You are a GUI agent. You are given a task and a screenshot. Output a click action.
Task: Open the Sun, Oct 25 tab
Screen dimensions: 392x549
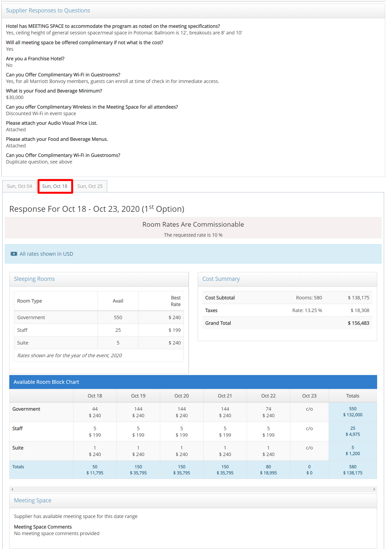pyautogui.click(x=90, y=186)
